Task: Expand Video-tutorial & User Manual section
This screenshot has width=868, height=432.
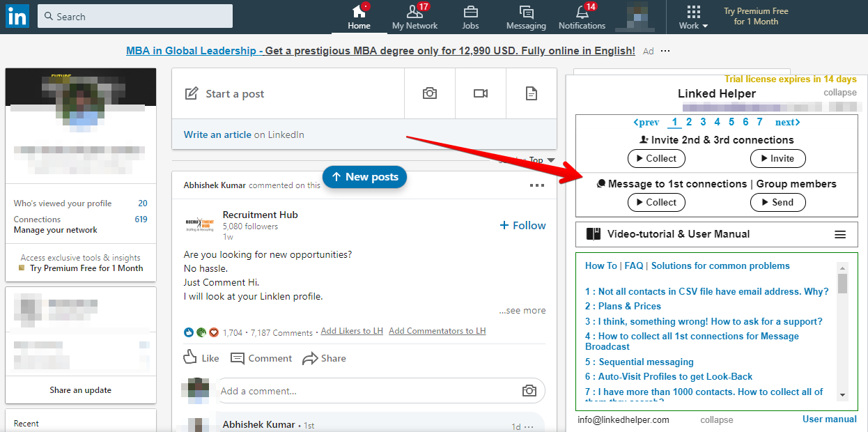Action: 717,234
